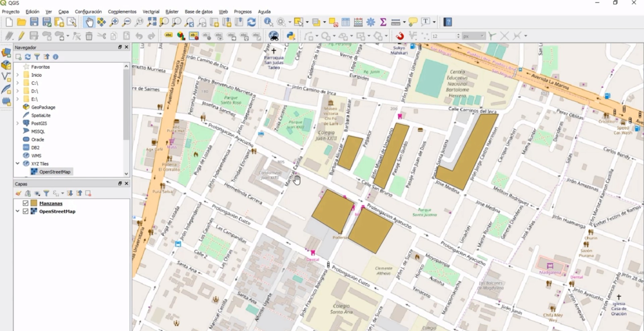The width and height of the screenshot is (644, 331).
Task: Click the snapping tolerance stepper arrows
Action: [458, 36]
